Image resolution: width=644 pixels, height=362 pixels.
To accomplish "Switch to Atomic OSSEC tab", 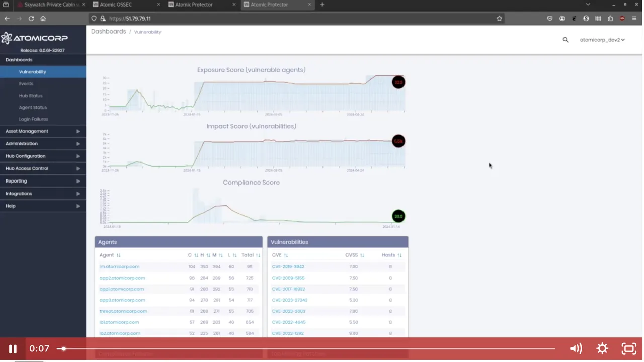I will [127, 5].
